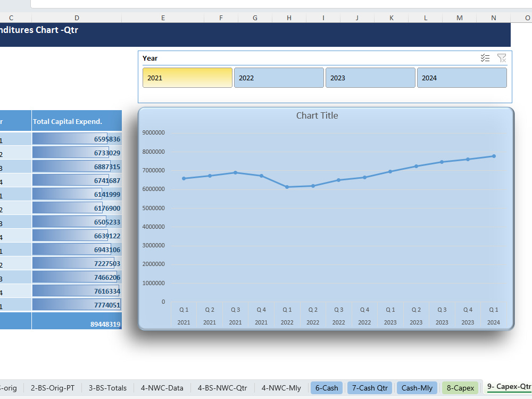Open the 2-BS-Orig-PT sheet tab
Image resolution: width=532 pixels, height=399 pixels.
click(52, 388)
